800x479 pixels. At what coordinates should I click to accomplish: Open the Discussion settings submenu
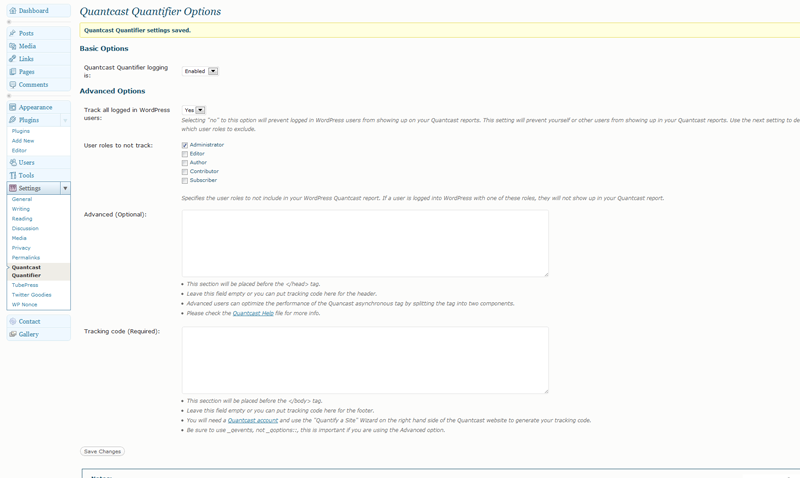coord(26,229)
